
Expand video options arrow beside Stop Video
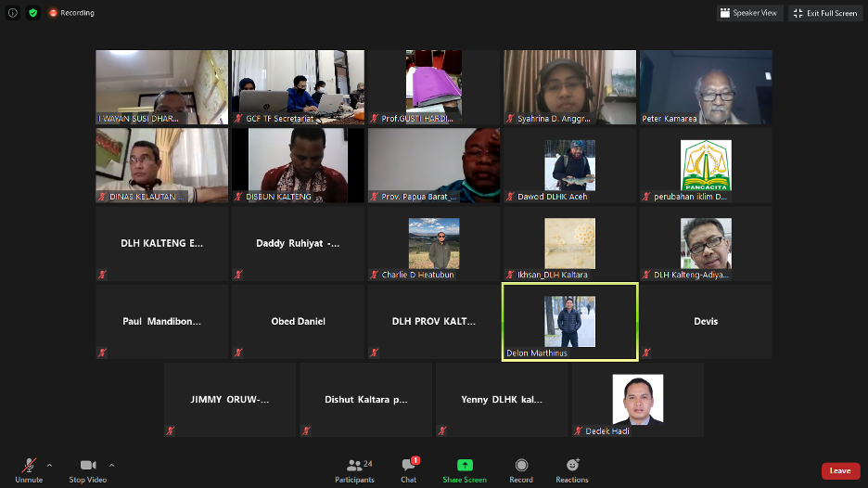point(112,464)
